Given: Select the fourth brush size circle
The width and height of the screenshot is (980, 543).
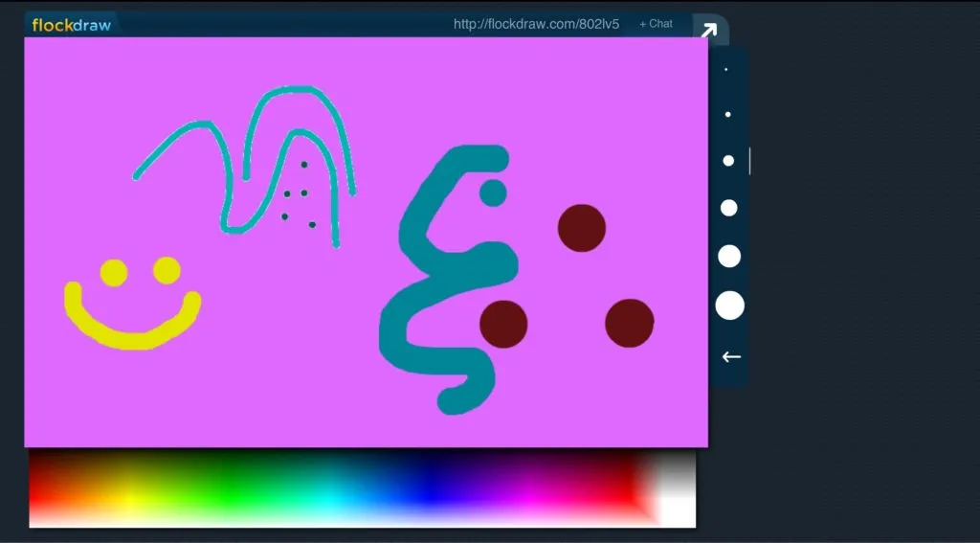Looking at the screenshot, I should (729, 208).
